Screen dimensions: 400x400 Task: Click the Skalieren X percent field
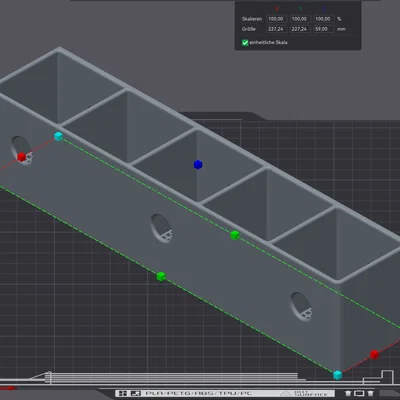coord(276,19)
